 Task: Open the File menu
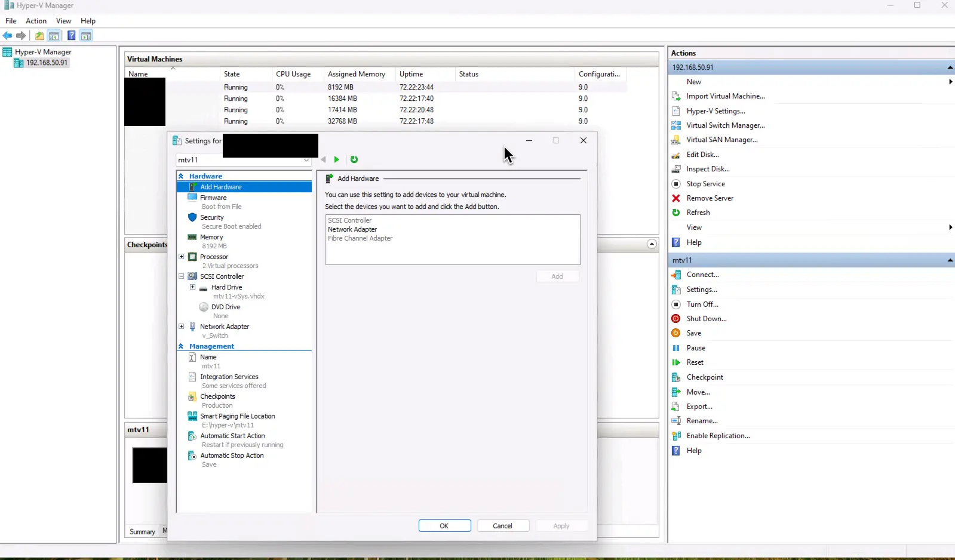[11, 21]
